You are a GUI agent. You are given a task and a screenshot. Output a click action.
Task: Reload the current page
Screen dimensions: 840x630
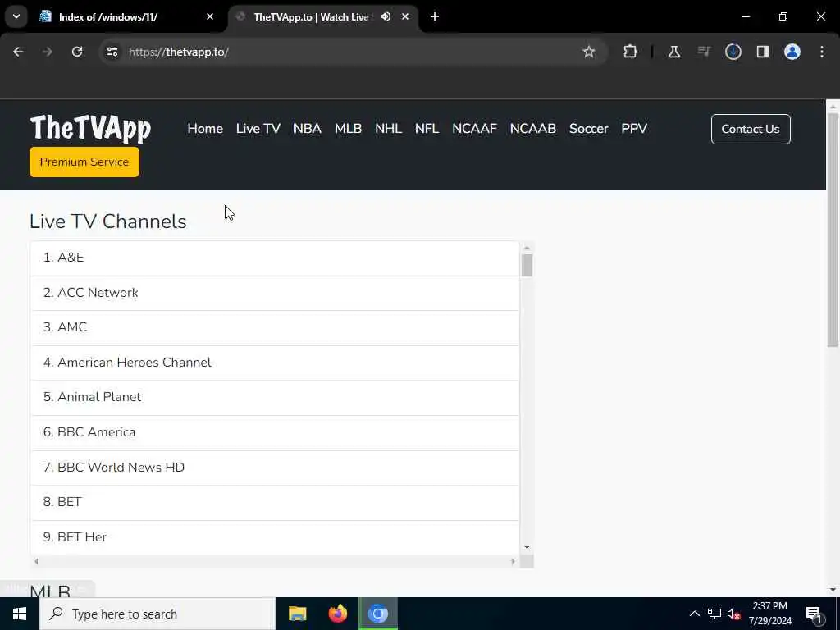(x=77, y=52)
